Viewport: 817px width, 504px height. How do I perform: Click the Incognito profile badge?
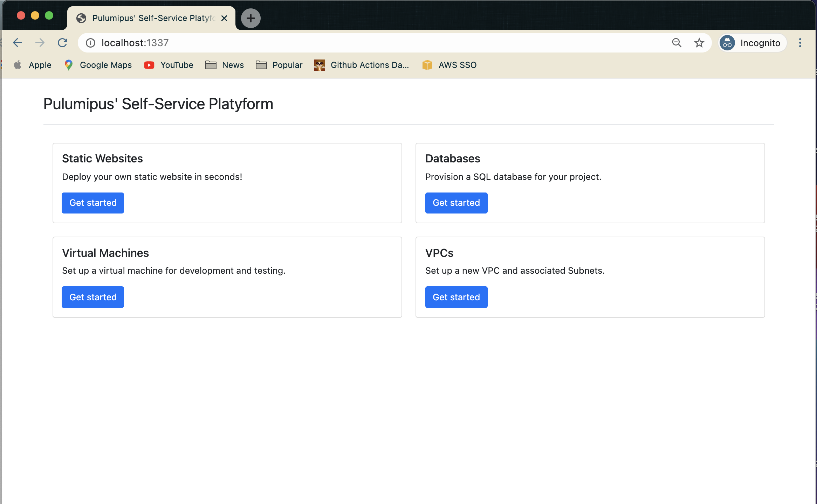pos(752,43)
